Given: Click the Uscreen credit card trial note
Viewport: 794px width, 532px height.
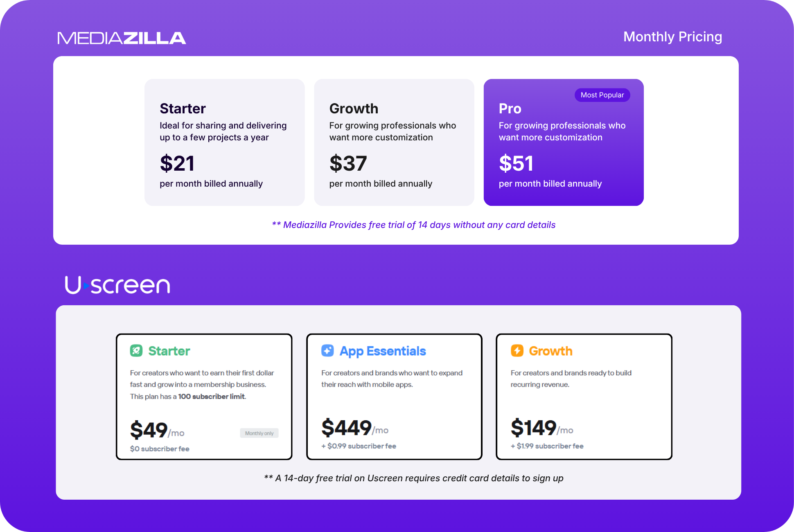Looking at the screenshot, I should pyautogui.click(x=413, y=478).
